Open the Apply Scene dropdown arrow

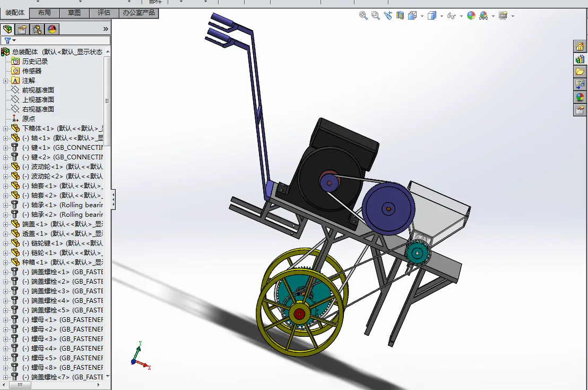(x=493, y=16)
